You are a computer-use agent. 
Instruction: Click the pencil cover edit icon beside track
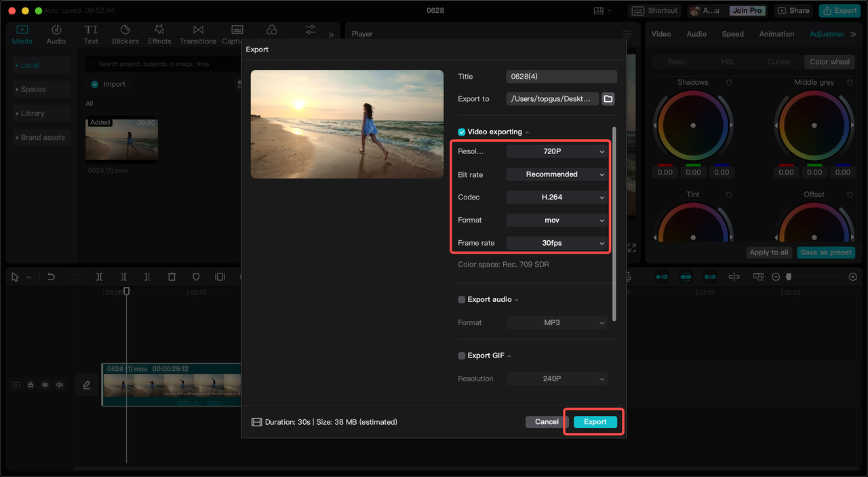click(87, 385)
